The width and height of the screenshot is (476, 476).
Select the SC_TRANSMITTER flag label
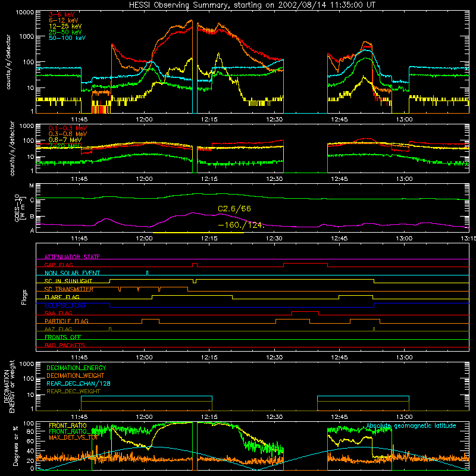point(68,289)
